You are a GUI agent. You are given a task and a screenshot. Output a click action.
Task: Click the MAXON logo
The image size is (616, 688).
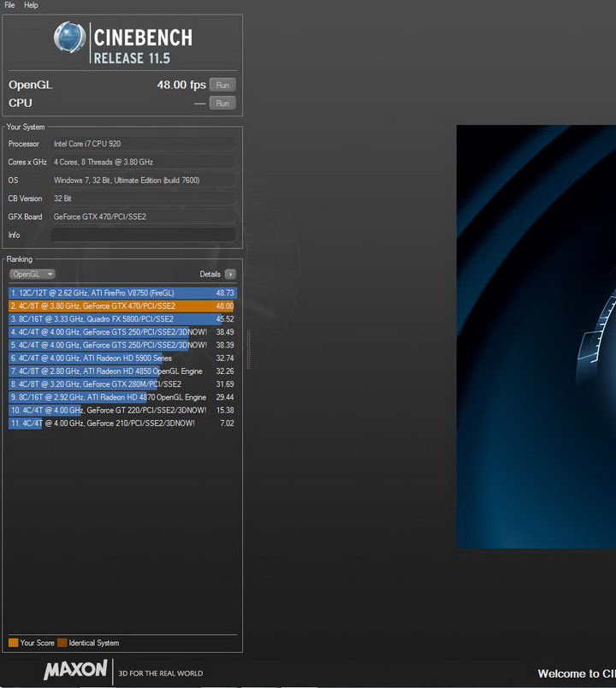(x=75, y=669)
